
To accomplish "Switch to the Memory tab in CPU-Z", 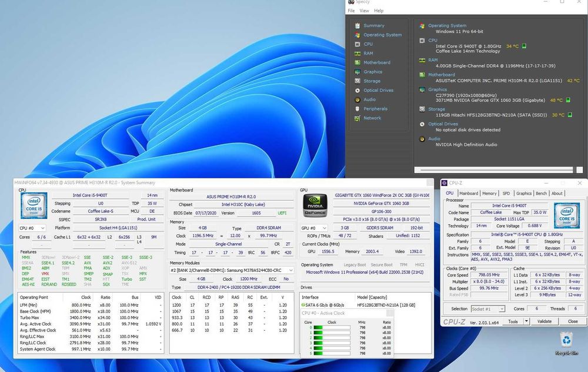I will point(489,193).
